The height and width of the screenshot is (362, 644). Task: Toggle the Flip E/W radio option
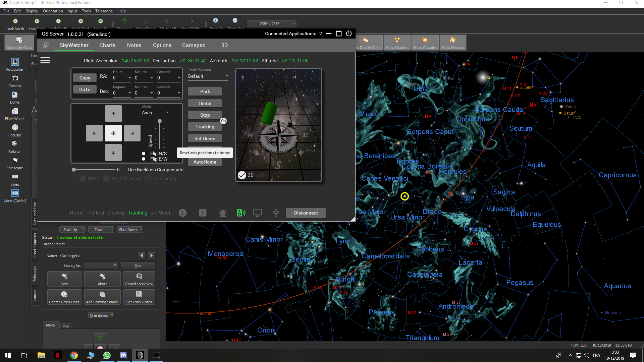coord(144,159)
